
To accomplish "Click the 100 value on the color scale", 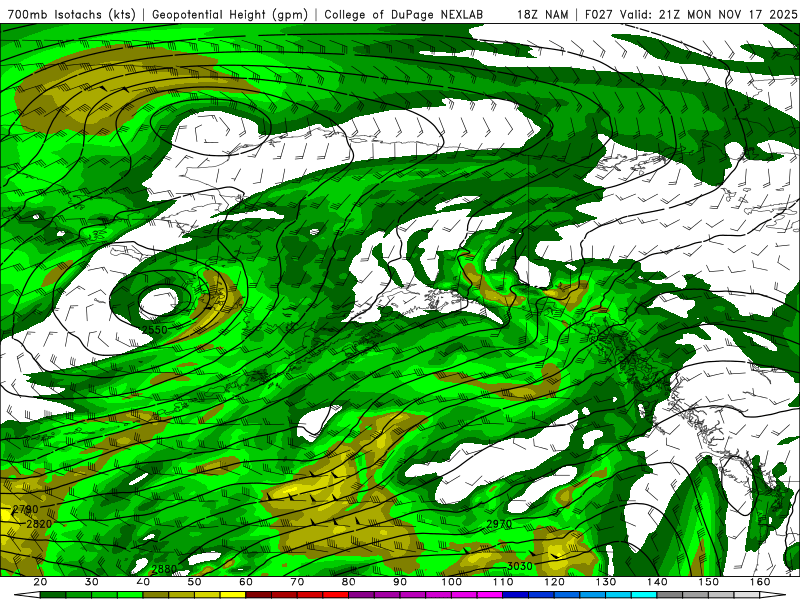I will [452, 582].
